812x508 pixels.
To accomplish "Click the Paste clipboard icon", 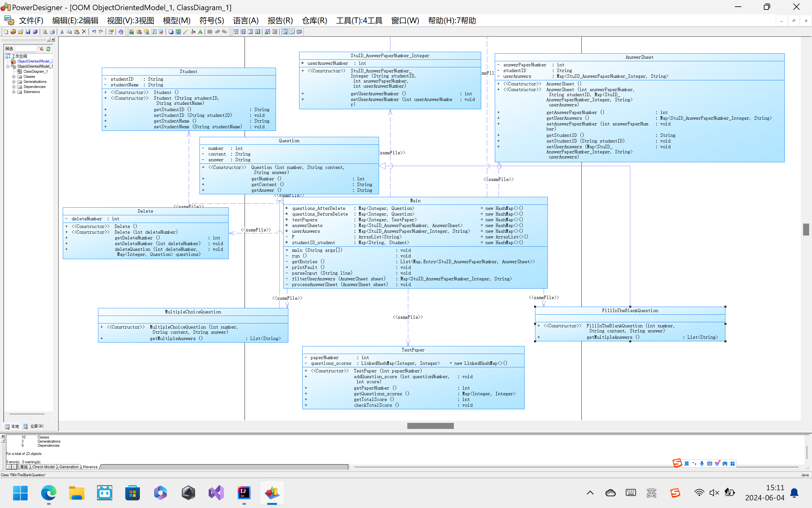I will [x=76, y=32].
